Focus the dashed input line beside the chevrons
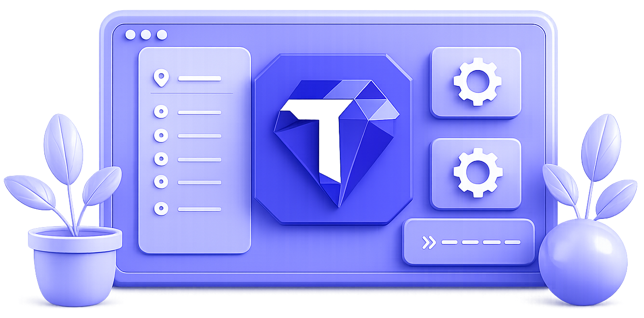This screenshot has height=318, width=644. [x=481, y=242]
